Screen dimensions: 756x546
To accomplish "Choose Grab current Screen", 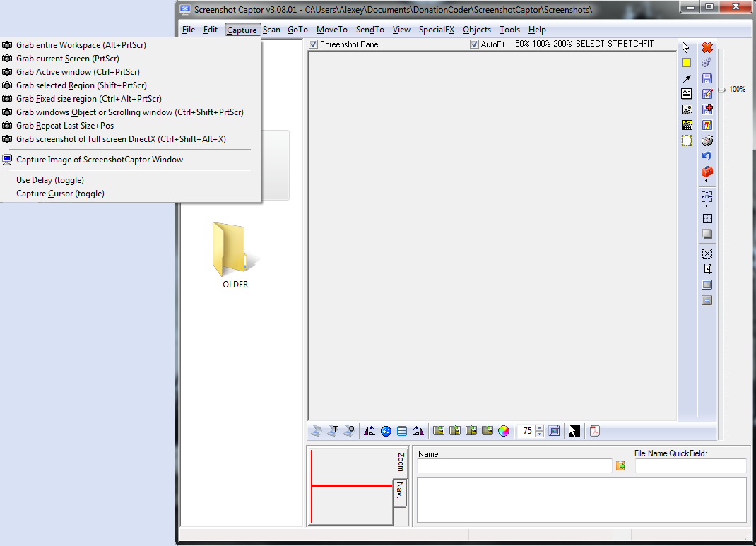I will tap(68, 59).
